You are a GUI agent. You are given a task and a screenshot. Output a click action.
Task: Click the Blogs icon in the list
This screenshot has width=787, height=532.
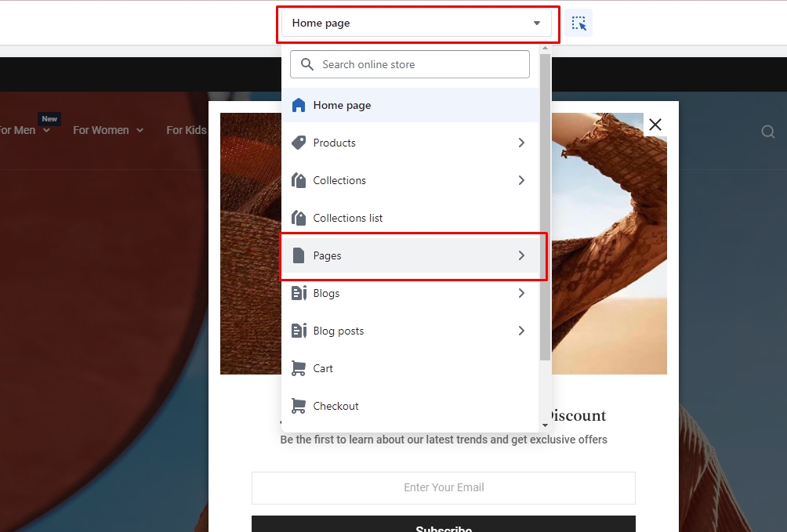(299, 293)
